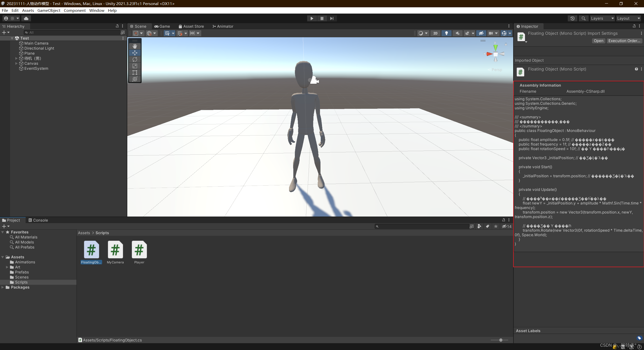Click the Hierarchy search field

point(72,32)
